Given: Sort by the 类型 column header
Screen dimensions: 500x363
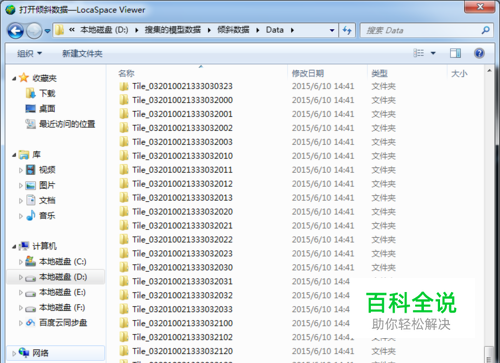Looking at the screenshot, I should 379,73.
